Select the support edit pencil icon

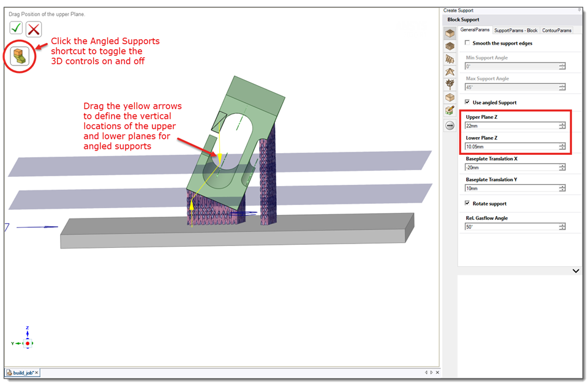pos(450,111)
